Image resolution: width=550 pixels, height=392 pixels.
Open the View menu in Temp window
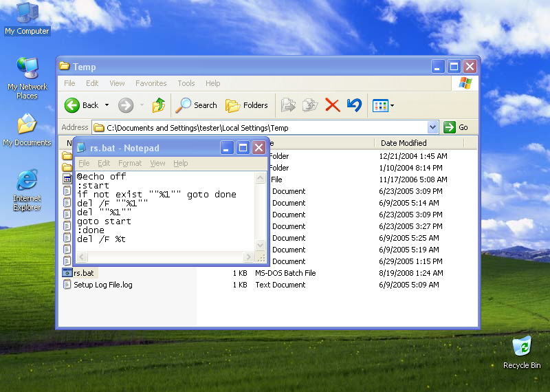click(x=117, y=83)
